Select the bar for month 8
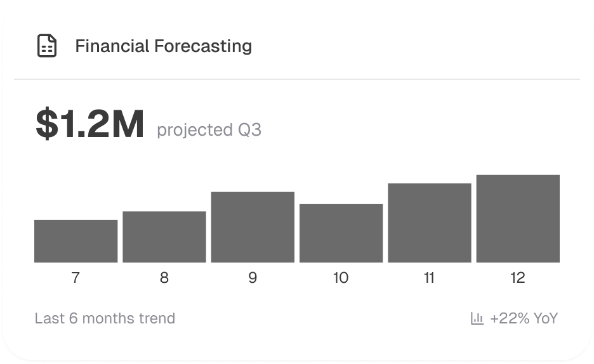This screenshot has height=364, width=594. [x=164, y=237]
